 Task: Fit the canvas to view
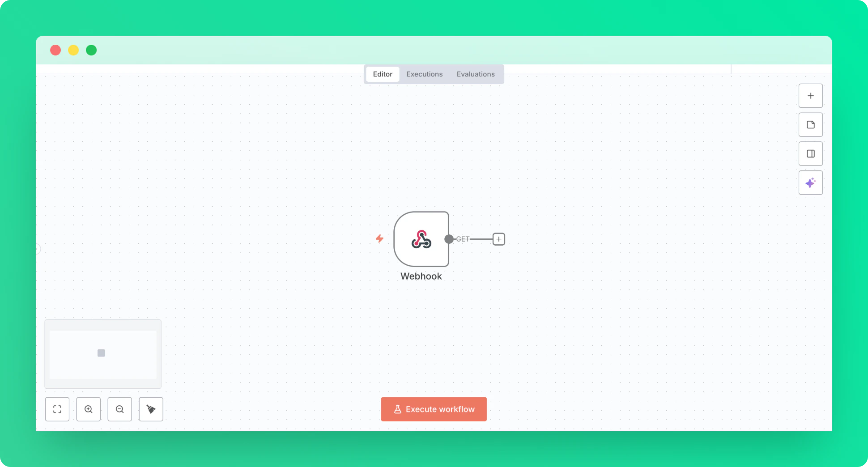point(57,409)
